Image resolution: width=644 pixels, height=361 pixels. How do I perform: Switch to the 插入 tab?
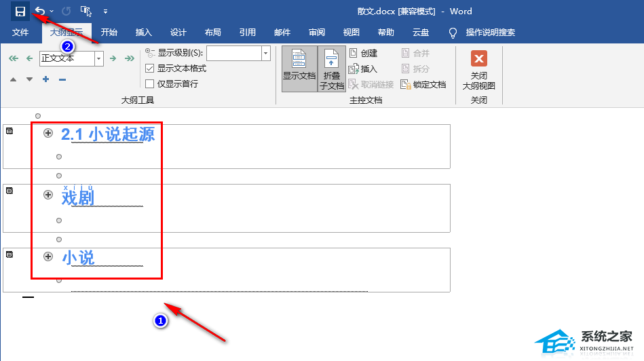[x=144, y=33]
